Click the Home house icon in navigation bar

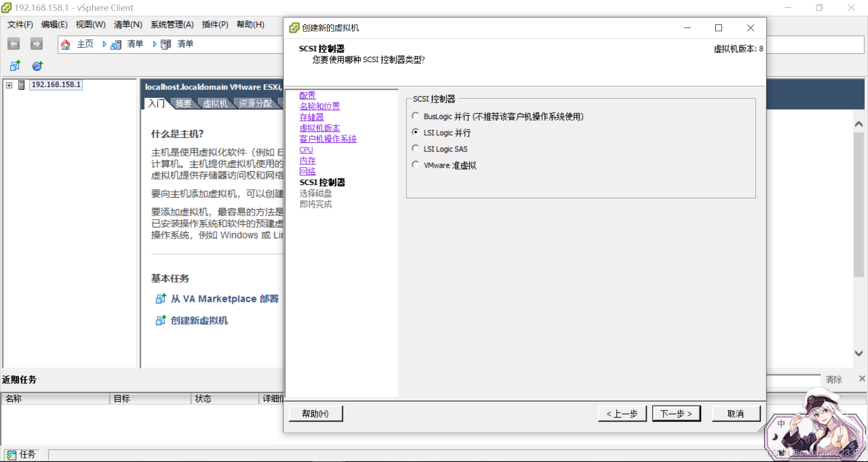(66, 44)
